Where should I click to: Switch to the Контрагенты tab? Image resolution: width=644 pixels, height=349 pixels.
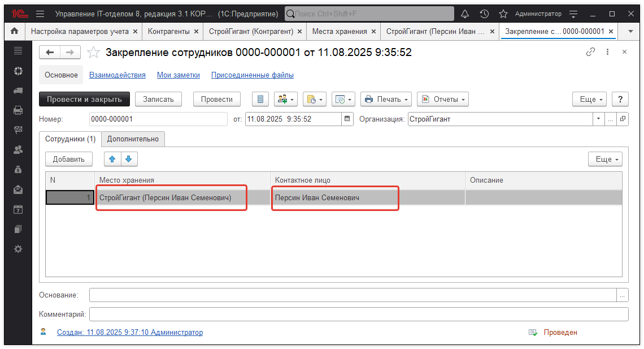tap(169, 32)
